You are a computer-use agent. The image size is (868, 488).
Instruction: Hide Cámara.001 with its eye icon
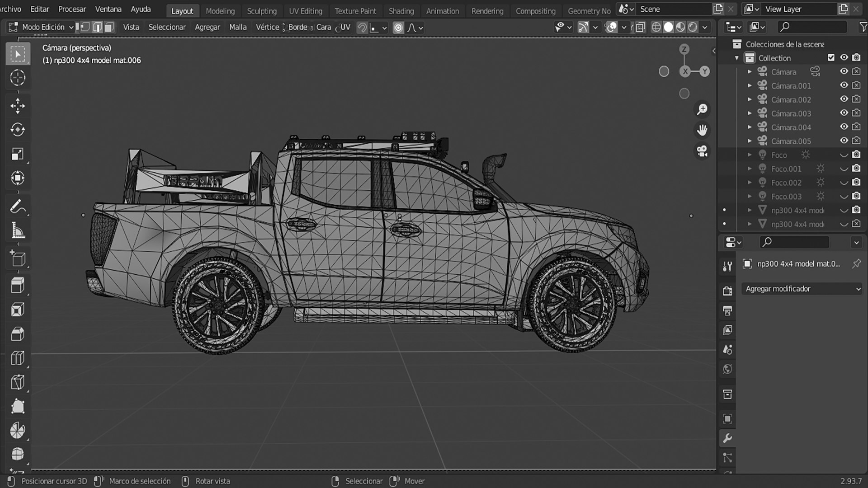pyautogui.click(x=844, y=85)
